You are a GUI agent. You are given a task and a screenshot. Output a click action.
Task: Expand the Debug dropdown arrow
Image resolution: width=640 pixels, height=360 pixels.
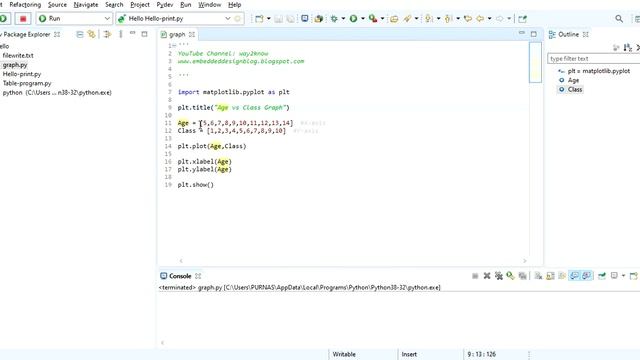pos(343,18)
